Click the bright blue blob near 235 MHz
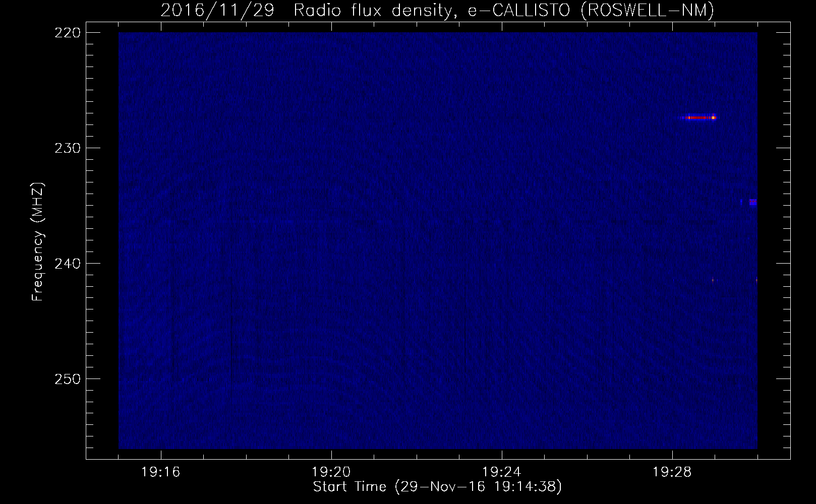816x504 pixels. (752, 203)
